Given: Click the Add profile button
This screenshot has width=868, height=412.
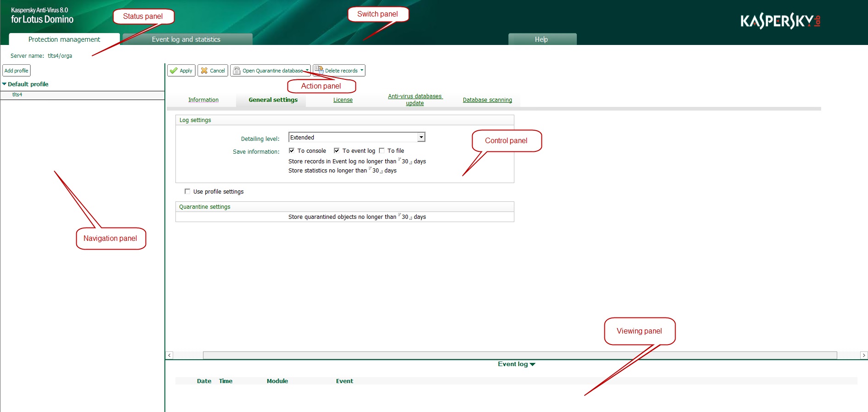Looking at the screenshot, I should 17,71.
